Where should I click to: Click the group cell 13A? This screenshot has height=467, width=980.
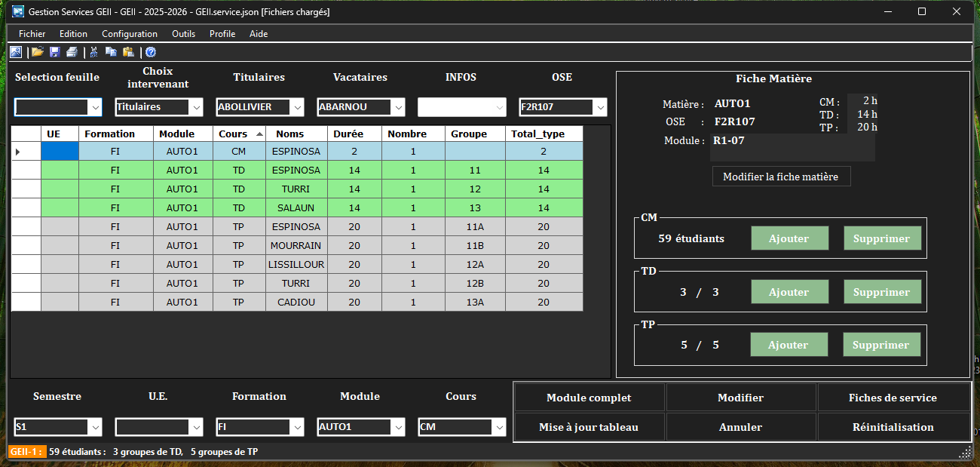476,302
